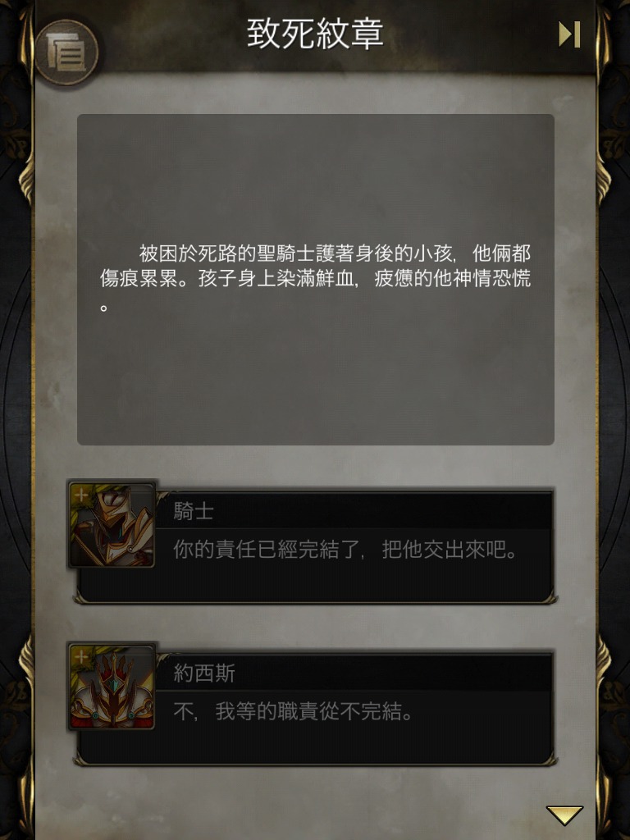Tap the gray narration text panel
Screen dimensions: 630x840
pyautogui.click(x=316, y=279)
